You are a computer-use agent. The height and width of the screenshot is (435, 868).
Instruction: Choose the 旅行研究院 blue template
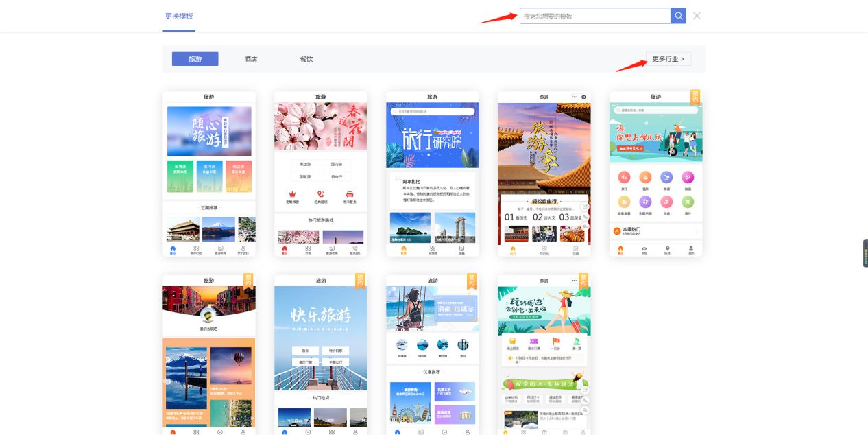click(x=433, y=174)
